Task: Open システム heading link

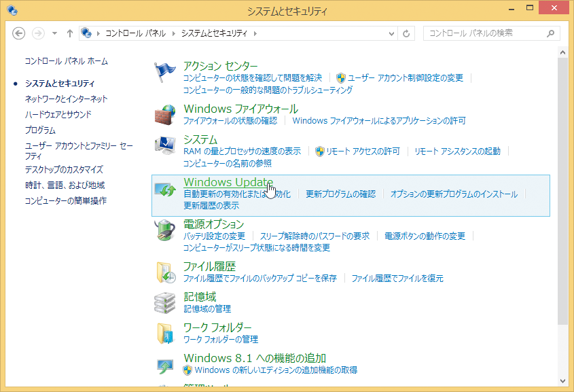Action: tap(200, 139)
